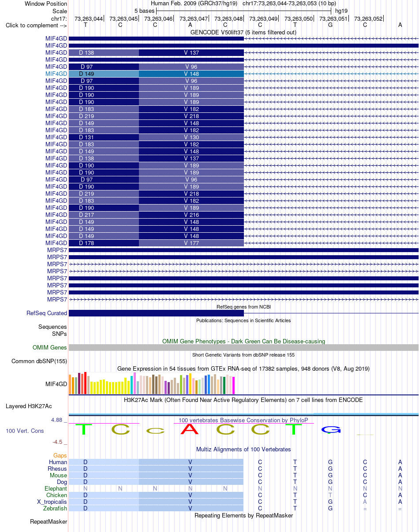Click the highlighted light-blue MIF4GD gene label
The height and width of the screenshot is (532, 419).
(x=56, y=74)
